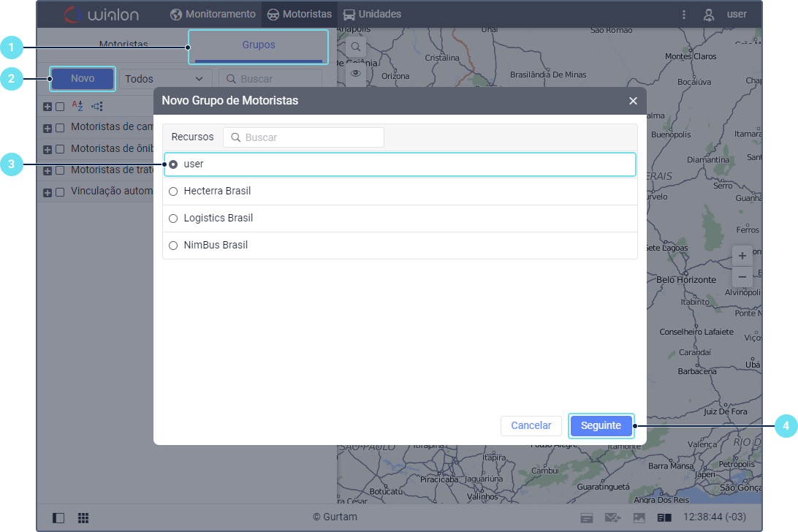Click the user account icon
Viewport: 798px width, 532px height.
pyautogui.click(x=708, y=14)
